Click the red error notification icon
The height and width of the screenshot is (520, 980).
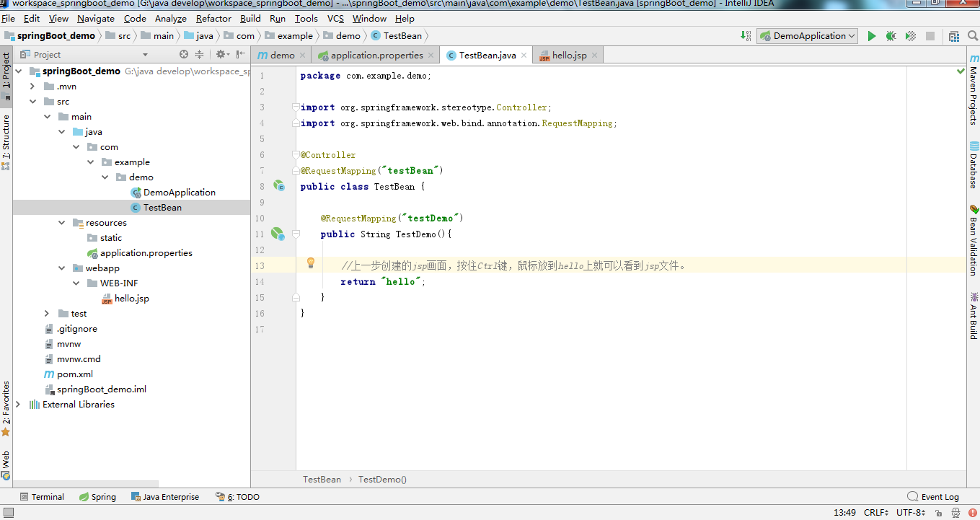[973, 513]
